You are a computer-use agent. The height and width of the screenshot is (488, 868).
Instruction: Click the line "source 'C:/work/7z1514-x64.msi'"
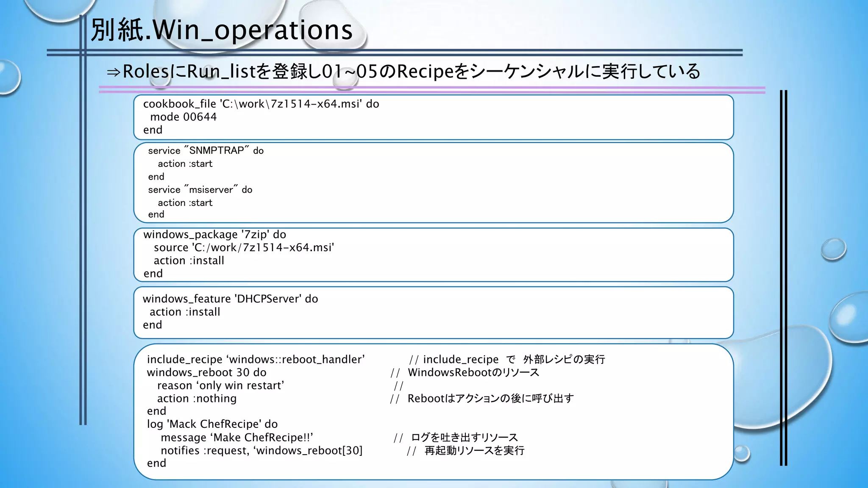tap(244, 247)
